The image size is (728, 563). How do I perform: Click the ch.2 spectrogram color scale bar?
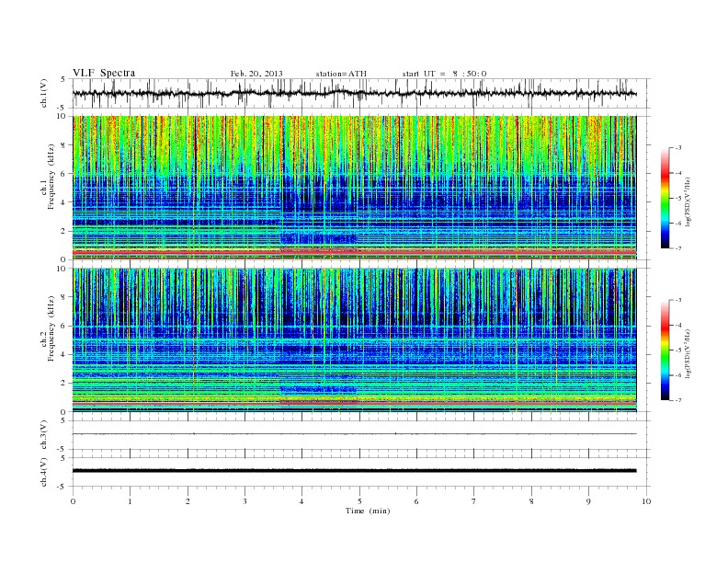[665, 350]
